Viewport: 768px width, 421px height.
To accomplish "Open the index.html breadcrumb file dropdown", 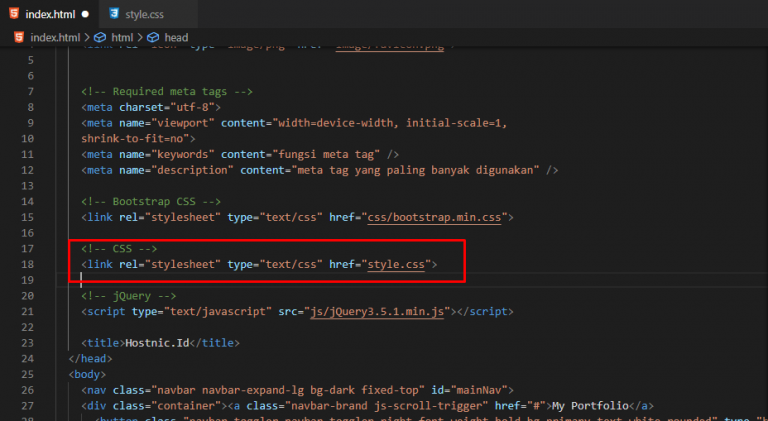I will [x=55, y=38].
